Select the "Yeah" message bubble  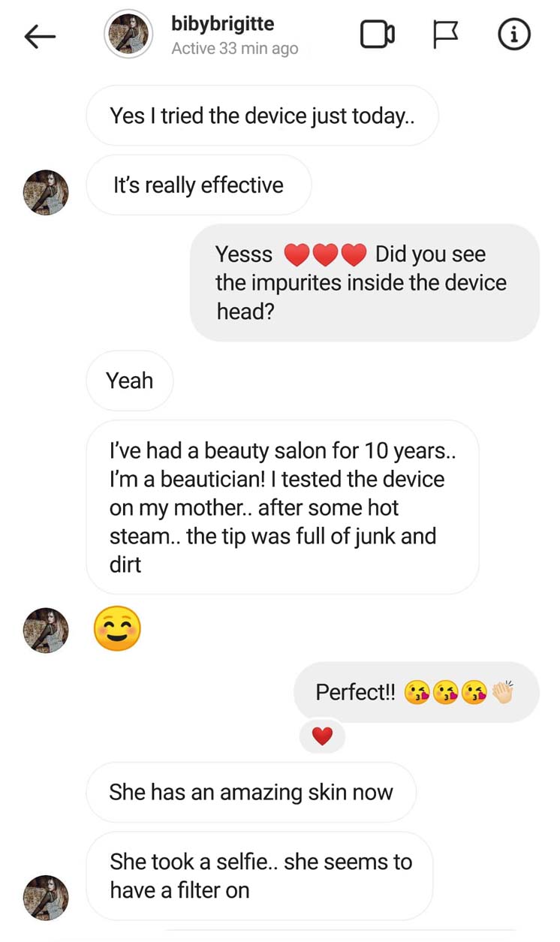[130, 381]
